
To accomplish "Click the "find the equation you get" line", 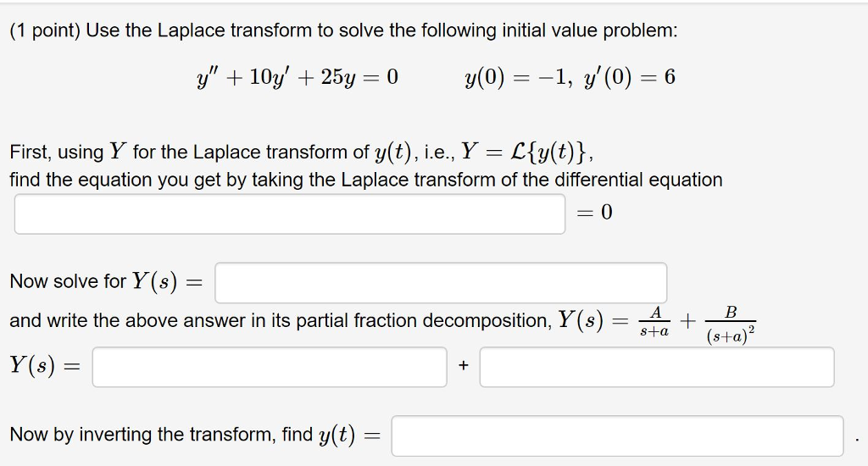I will (x=366, y=180).
